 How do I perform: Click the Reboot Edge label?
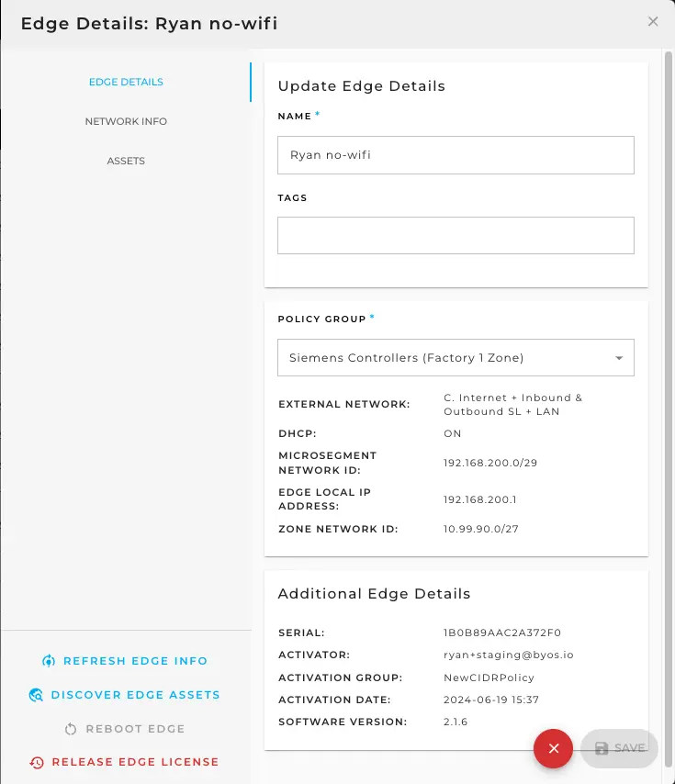point(135,729)
